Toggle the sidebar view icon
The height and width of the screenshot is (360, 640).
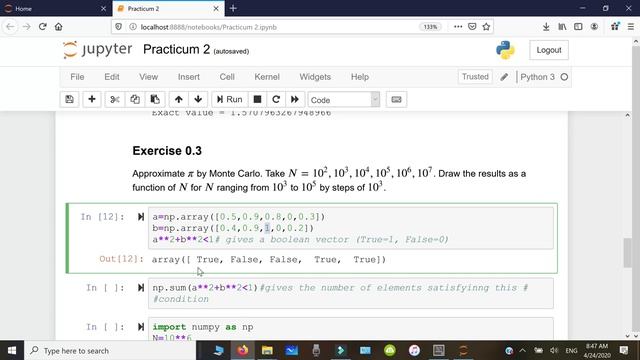[x=578, y=27]
